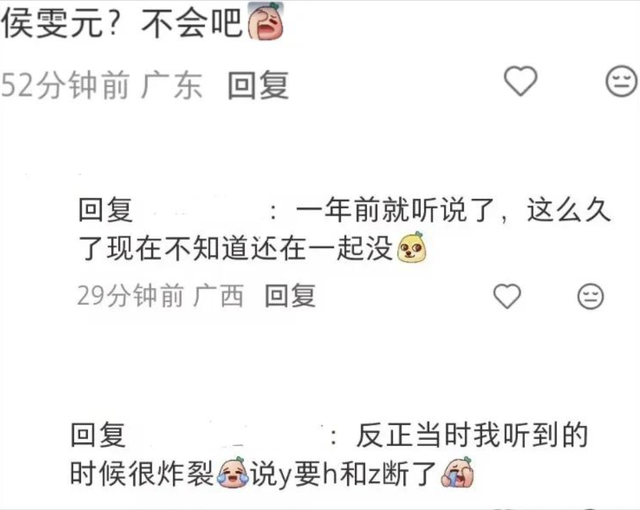Tap the dislike face on the 广东 comment
The image size is (640, 510).
coord(621,81)
